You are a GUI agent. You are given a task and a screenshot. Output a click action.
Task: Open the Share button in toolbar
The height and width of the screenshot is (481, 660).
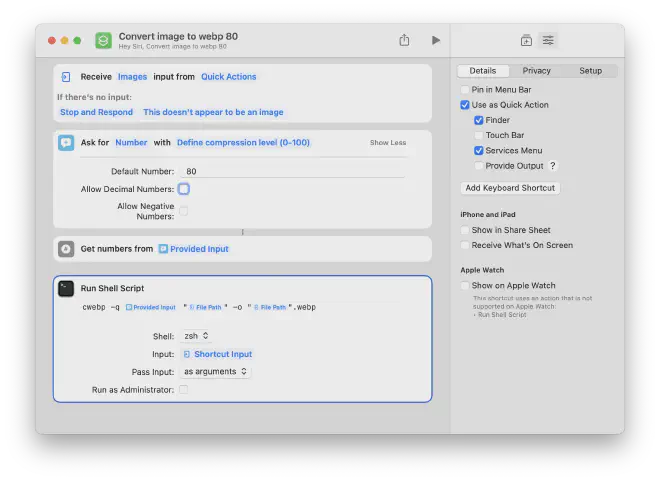click(404, 40)
